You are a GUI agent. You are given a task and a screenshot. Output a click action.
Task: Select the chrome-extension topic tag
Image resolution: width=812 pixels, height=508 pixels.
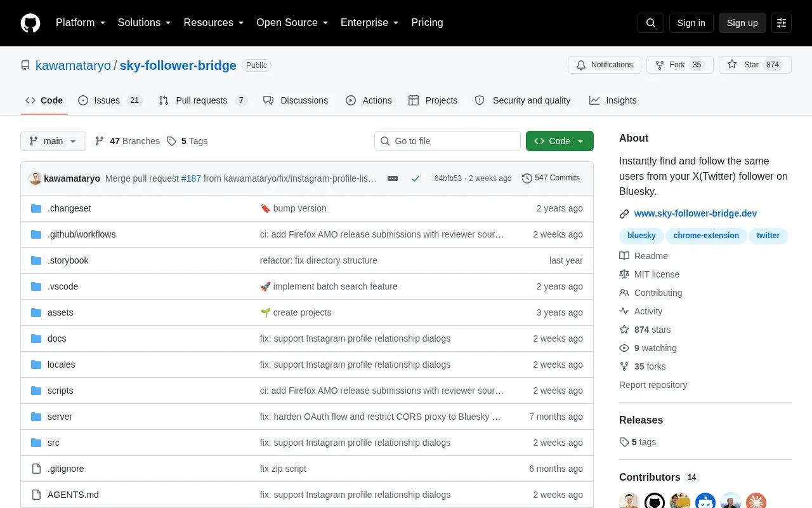pos(706,236)
